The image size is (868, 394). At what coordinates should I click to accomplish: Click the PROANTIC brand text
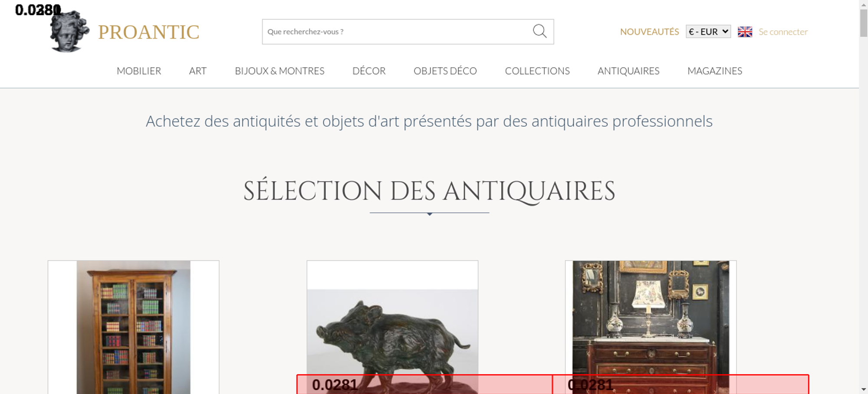tap(148, 32)
